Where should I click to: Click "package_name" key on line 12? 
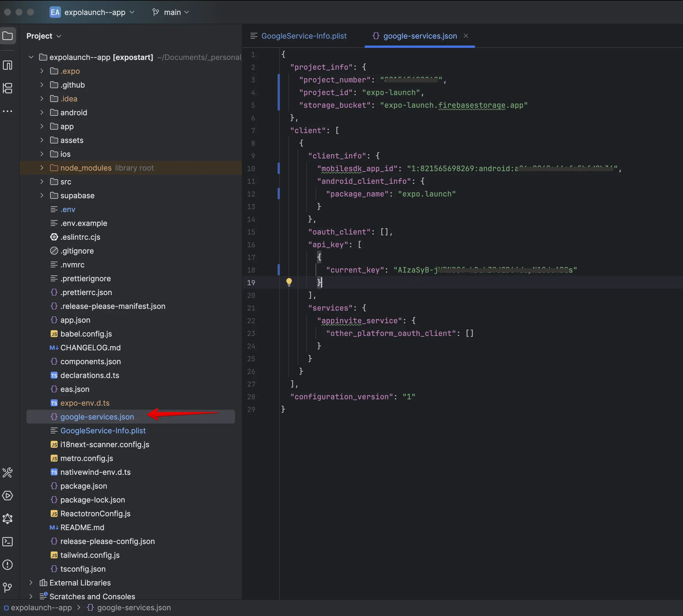coord(357,194)
